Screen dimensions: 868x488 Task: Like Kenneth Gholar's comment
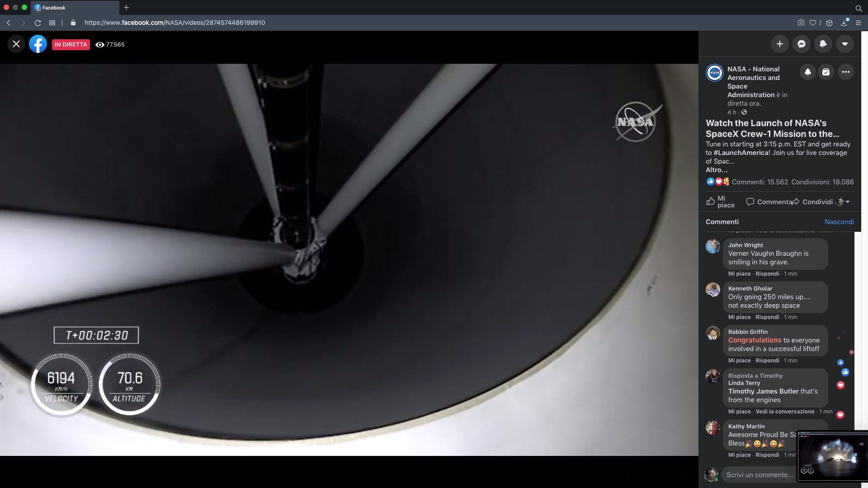pyautogui.click(x=739, y=317)
